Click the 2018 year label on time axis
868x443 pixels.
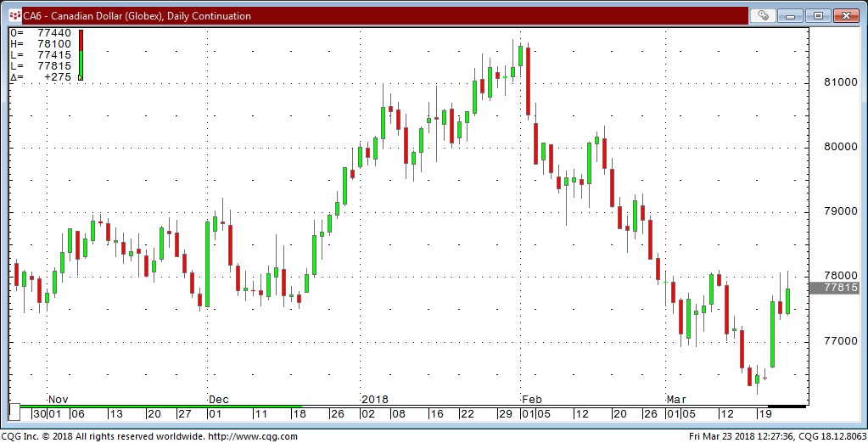click(x=375, y=399)
